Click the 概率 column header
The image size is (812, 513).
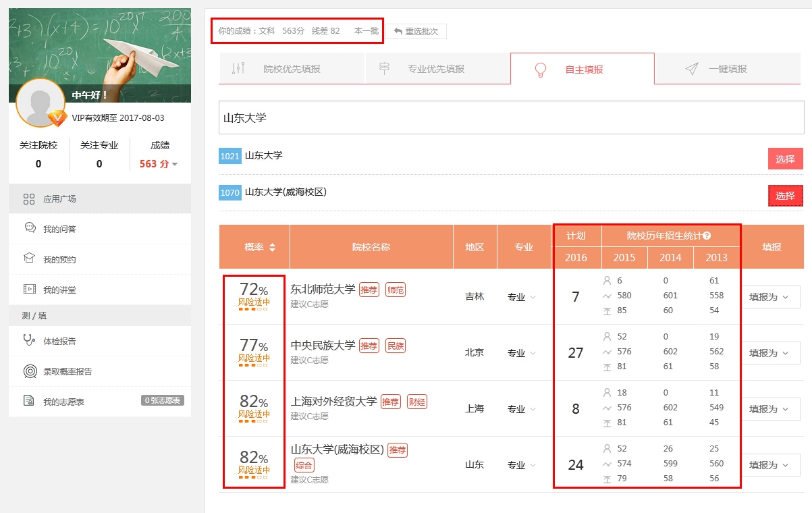254,247
